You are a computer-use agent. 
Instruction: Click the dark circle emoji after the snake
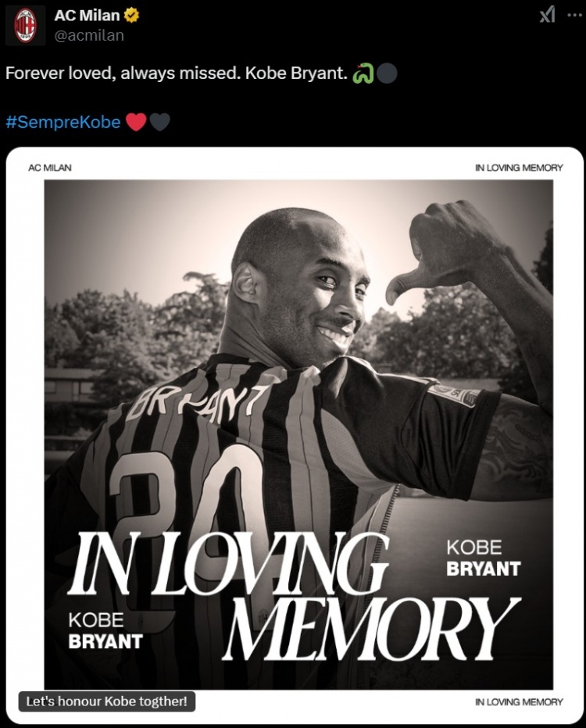click(x=386, y=74)
